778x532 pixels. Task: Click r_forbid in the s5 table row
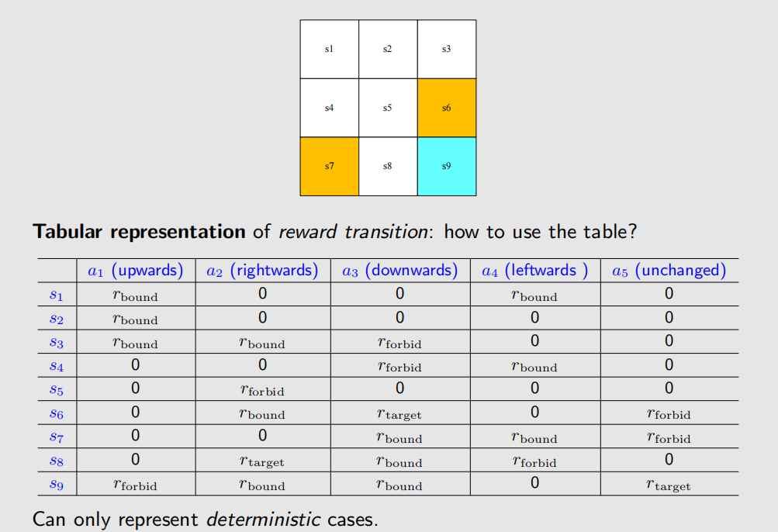point(262,390)
